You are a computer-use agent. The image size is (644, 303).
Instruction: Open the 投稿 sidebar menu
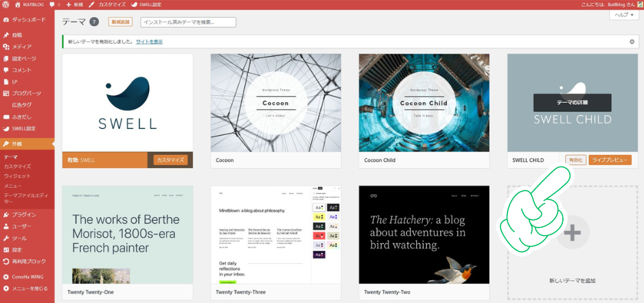click(27, 35)
